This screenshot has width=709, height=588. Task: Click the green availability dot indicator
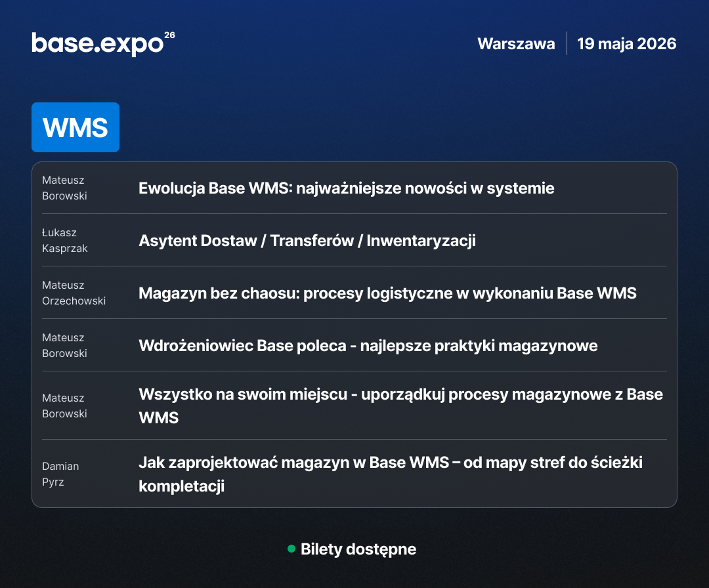pyautogui.click(x=291, y=549)
